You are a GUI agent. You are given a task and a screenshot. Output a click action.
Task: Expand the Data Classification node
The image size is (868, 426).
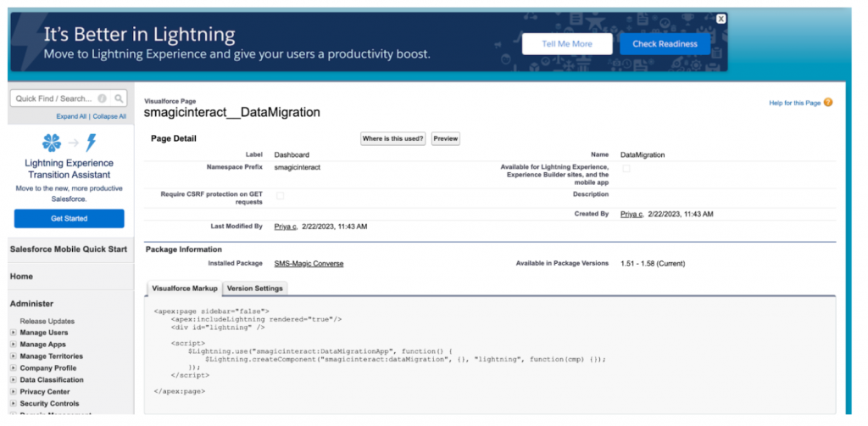(13, 380)
